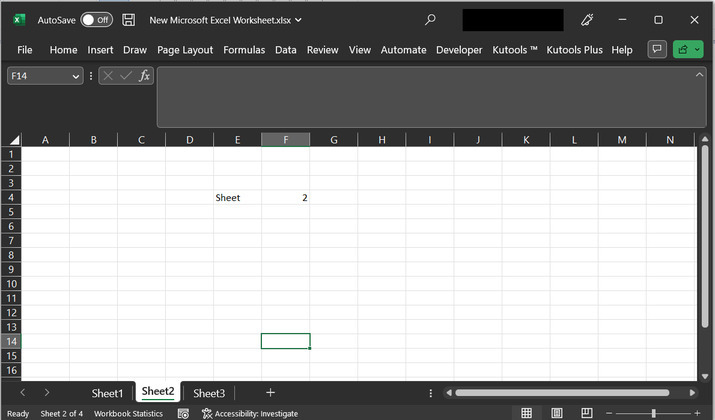Click the Insert Function fx icon
The image size is (715, 420).
tap(144, 76)
